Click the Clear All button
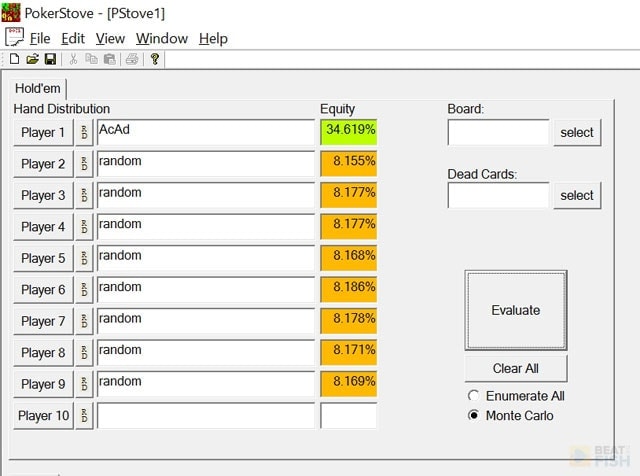This screenshot has height=476, width=640. pyautogui.click(x=516, y=368)
